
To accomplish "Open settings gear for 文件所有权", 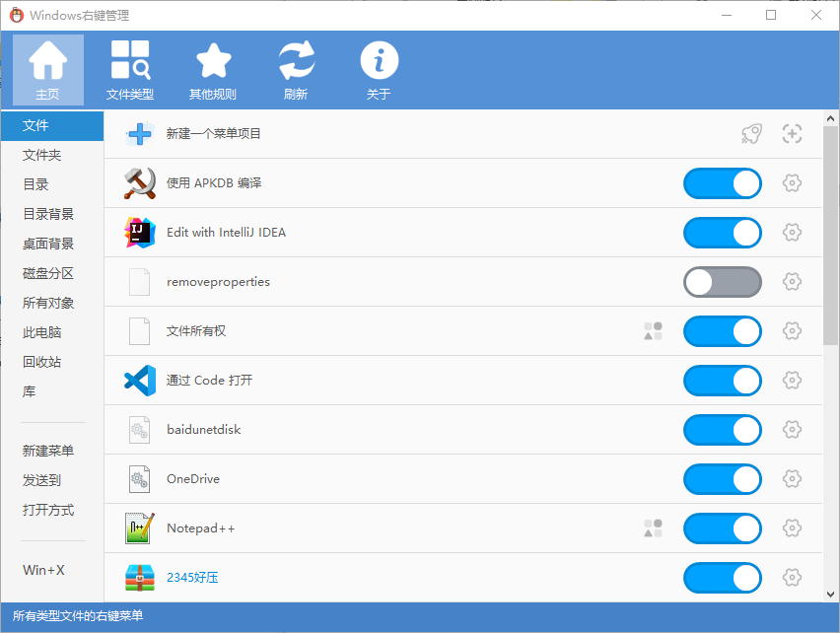I will point(792,331).
